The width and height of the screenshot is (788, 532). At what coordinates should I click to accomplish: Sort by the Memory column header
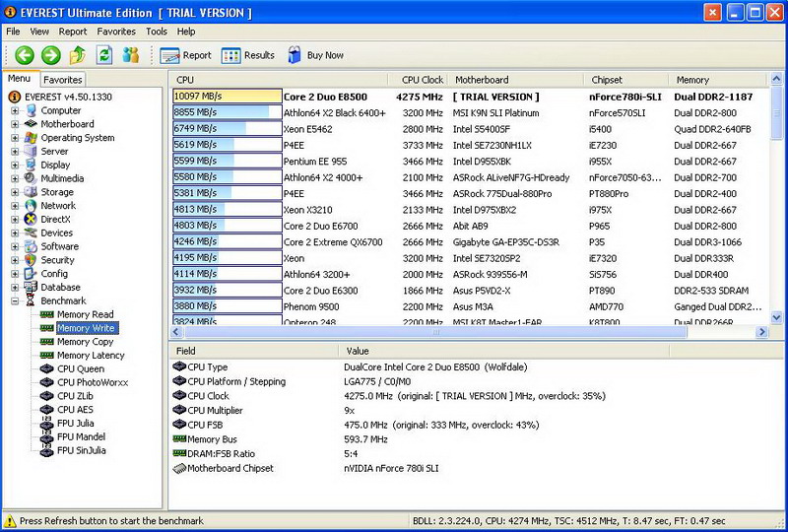point(718,80)
